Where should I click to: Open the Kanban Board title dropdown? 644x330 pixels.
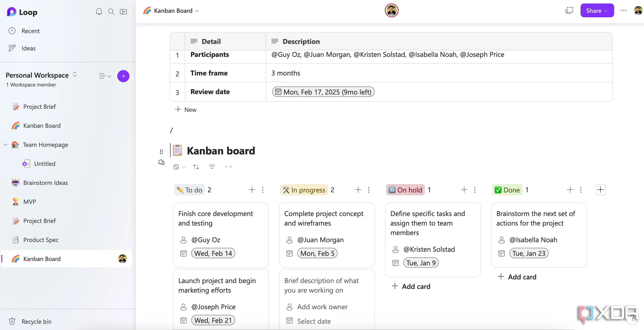coord(197,11)
